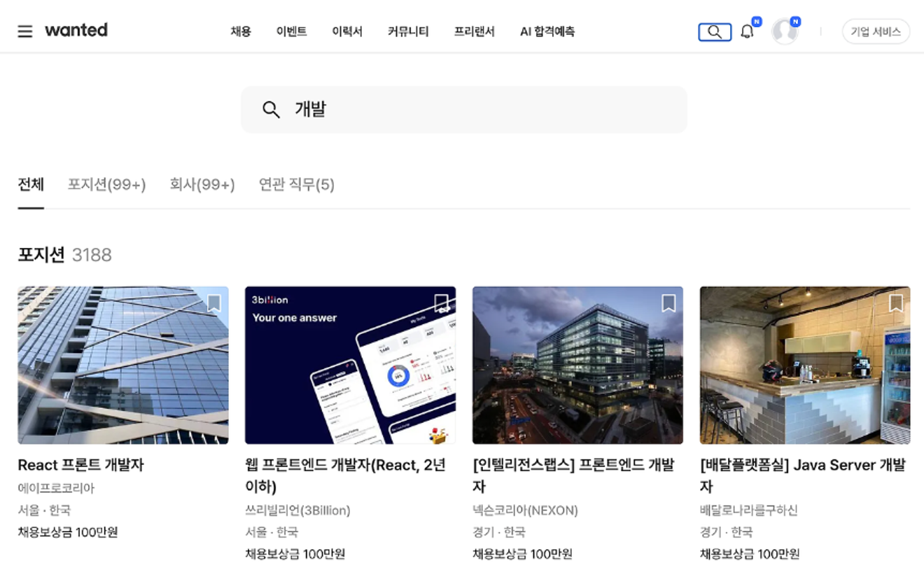Open the 커뮤니티 menu

(x=408, y=32)
